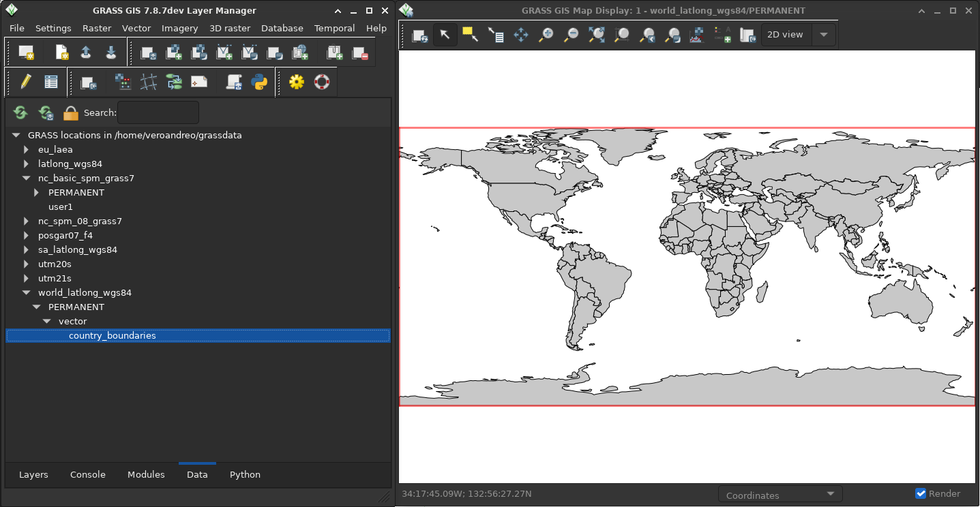Image resolution: width=980 pixels, height=507 pixels.
Task: Expand the posgar07_f4 location
Action: [26, 235]
